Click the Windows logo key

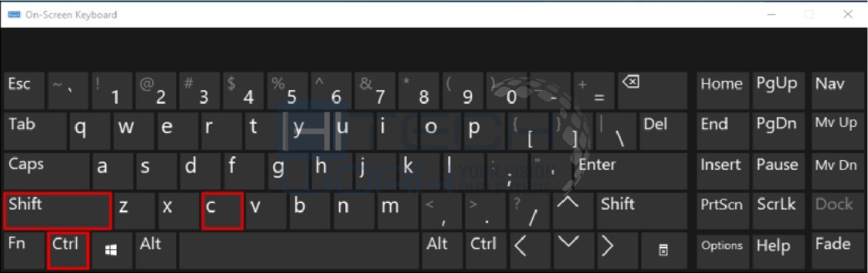tap(112, 250)
